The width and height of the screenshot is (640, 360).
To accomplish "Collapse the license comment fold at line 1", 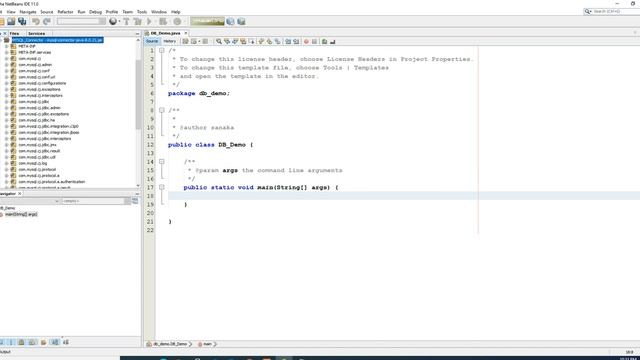I will coord(162,50).
